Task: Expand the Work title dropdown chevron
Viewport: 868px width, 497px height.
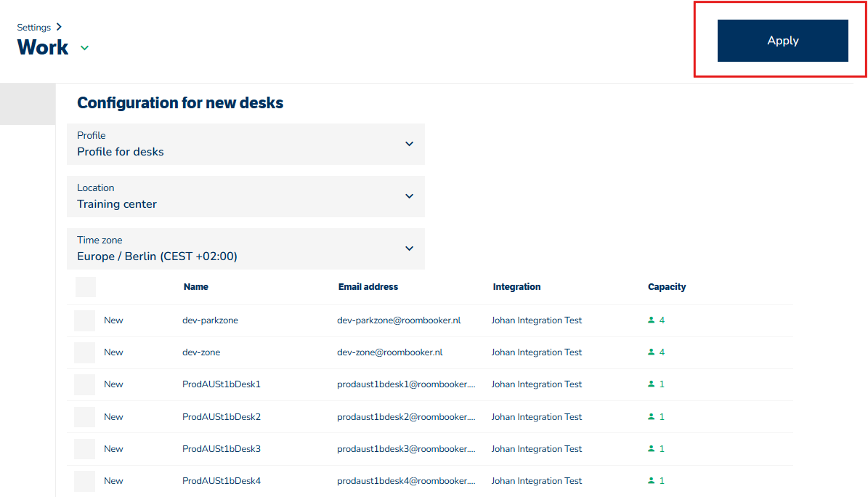Action: [84, 48]
